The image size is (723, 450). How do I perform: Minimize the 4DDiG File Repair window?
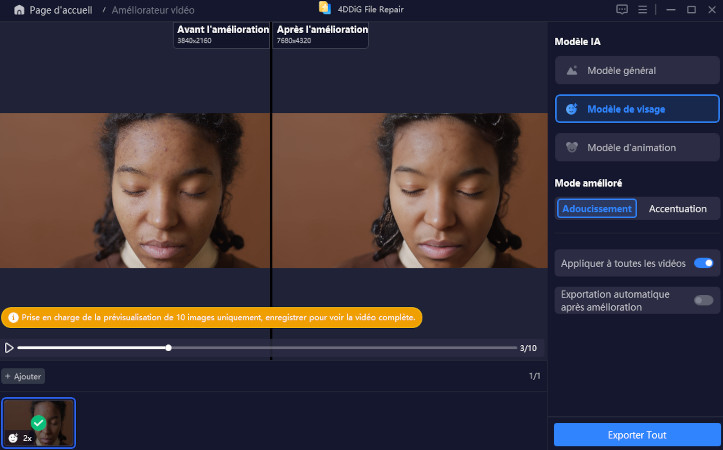click(671, 10)
